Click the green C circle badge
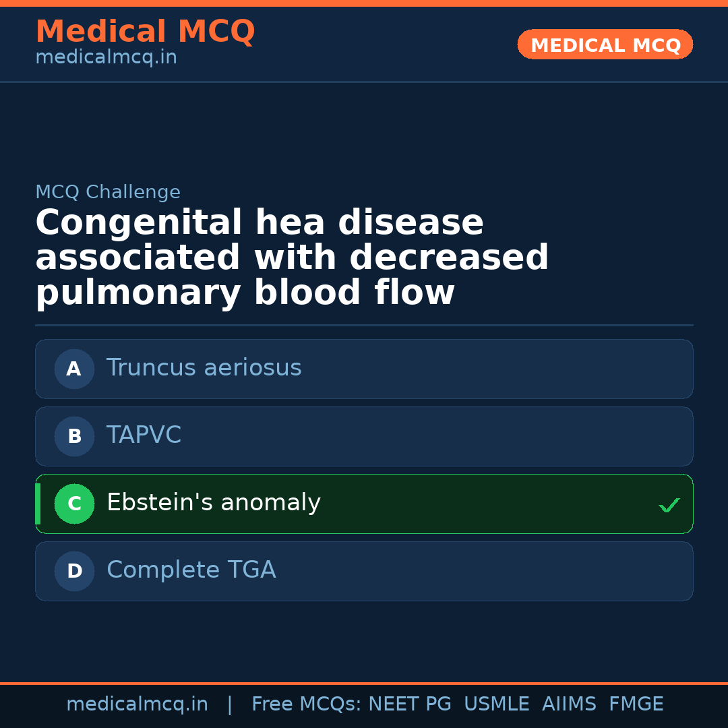This screenshot has width=728, height=728. tap(74, 504)
